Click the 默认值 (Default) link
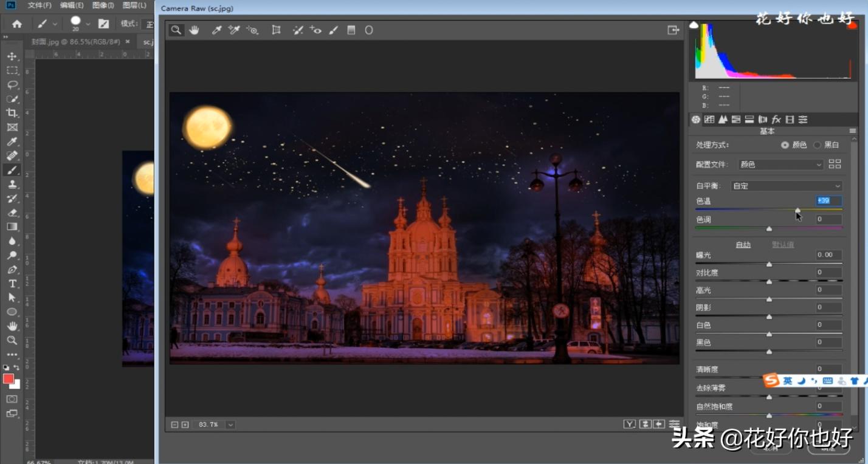868x464 pixels. (x=782, y=245)
